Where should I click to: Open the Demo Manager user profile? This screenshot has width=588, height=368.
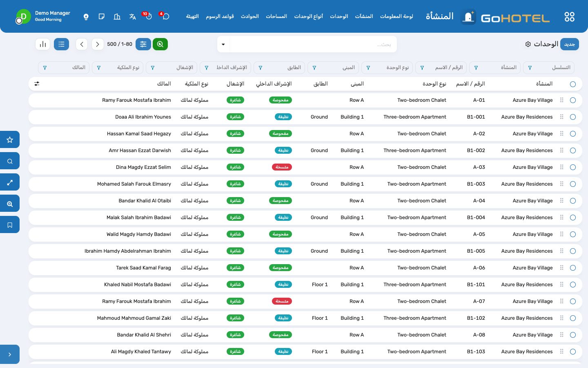click(x=42, y=16)
